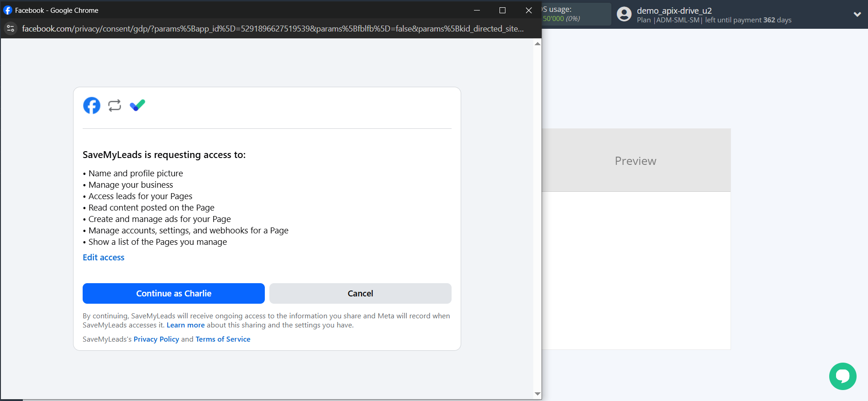The image size is (868, 401).
Task: Click Facebook favicon in window title bar
Action: point(8,10)
